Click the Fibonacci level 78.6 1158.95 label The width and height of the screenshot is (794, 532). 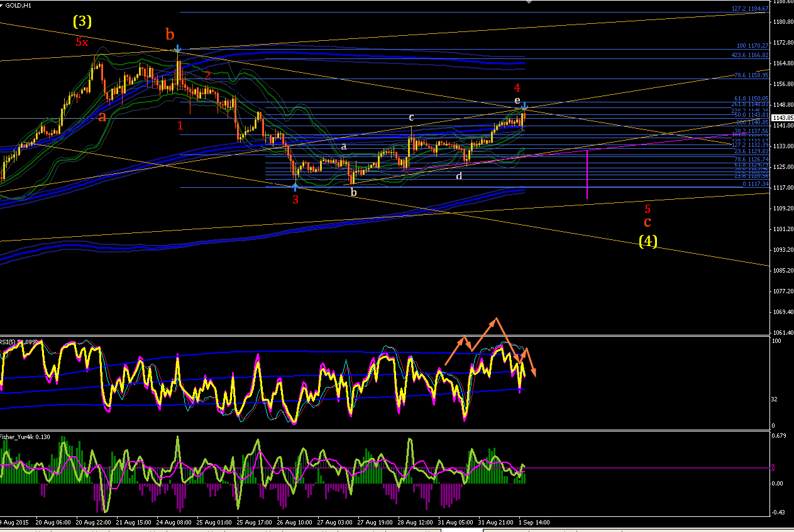click(x=752, y=75)
